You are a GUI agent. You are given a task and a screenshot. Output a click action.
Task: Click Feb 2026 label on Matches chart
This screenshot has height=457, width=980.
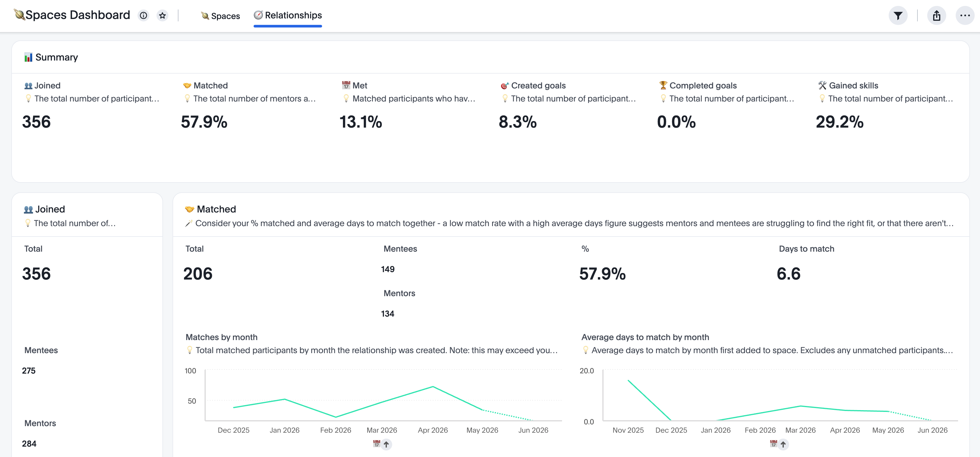coord(336,430)
